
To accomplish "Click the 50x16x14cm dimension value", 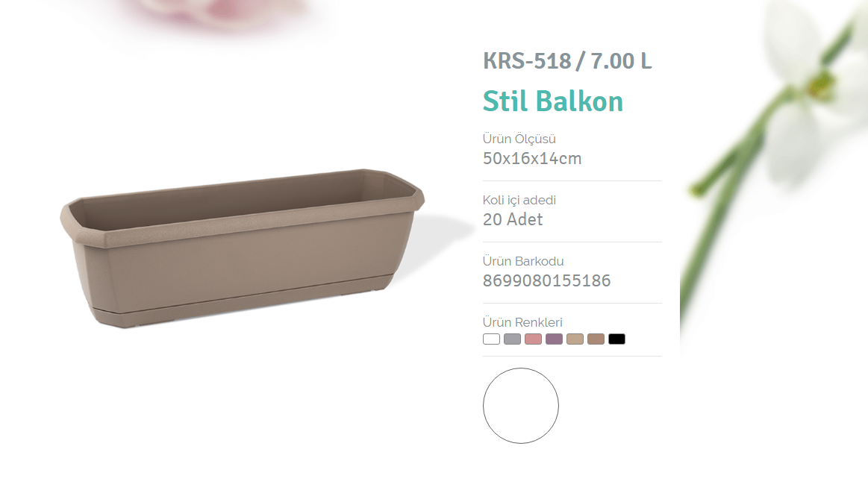I will click(x=532, y=158).
